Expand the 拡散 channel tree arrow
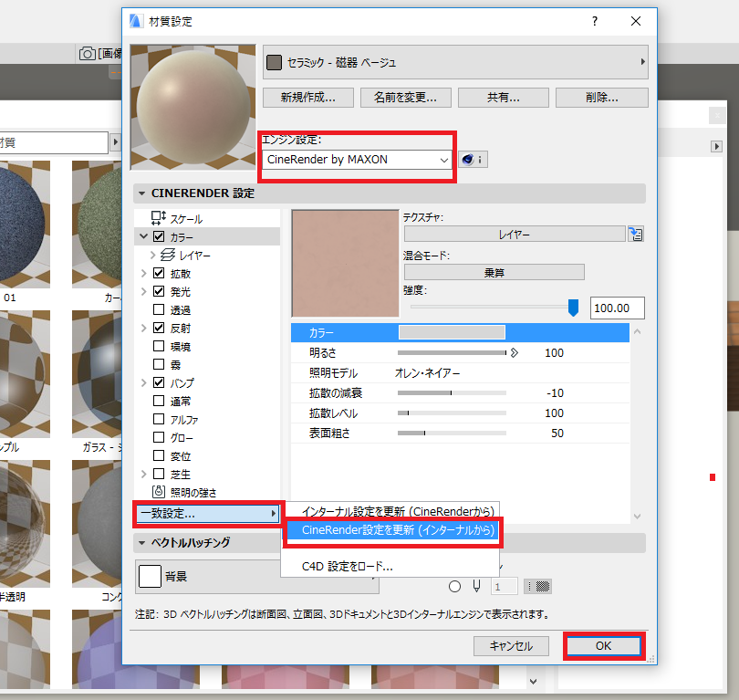The height and width of the screenshot is (700, 739). click(x=144, y=274)
